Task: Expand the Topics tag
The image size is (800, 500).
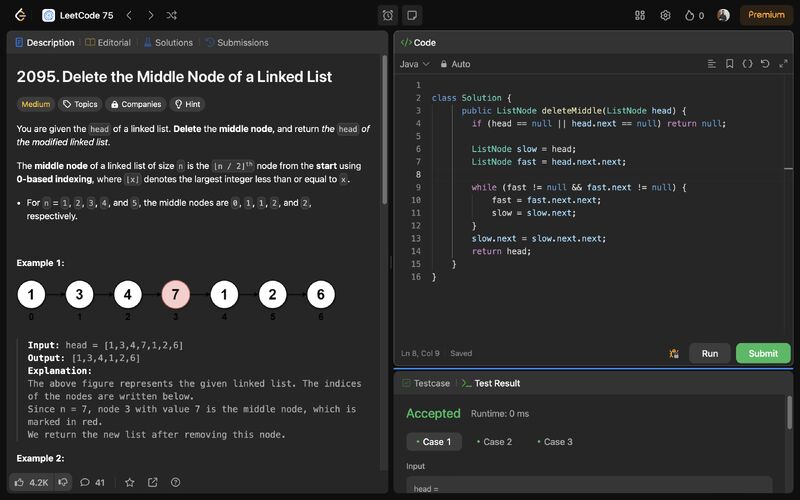Action: click(80, 104)
